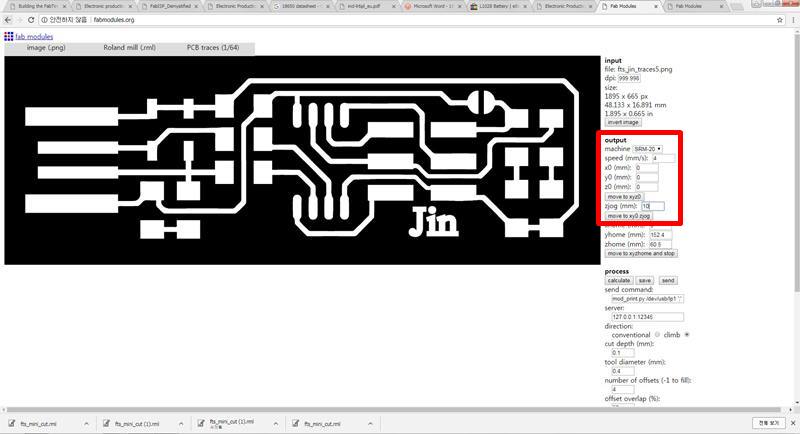Close the active 'Fab Modules' tab
Viewport: 800px width, 434px height.
tap(656, 6)
